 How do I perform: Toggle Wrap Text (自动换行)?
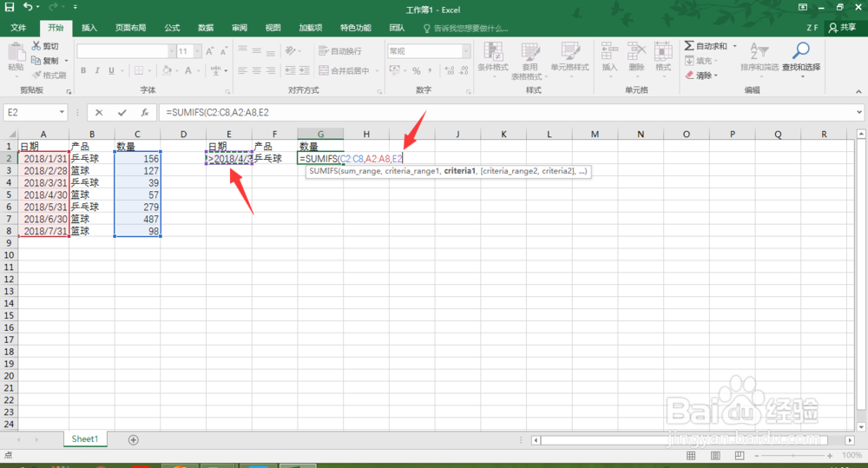pos(340,51)
